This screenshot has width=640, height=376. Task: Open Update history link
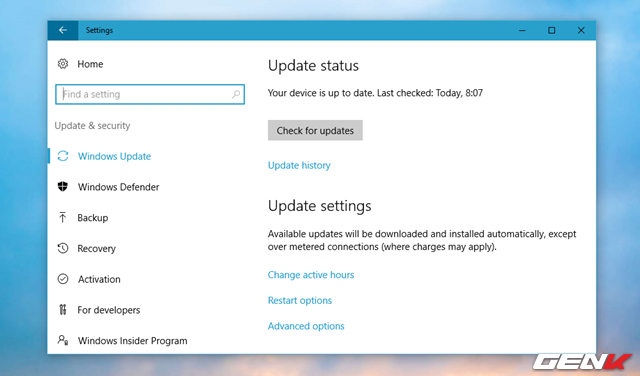pyautogui.click(x=299, y=165)
